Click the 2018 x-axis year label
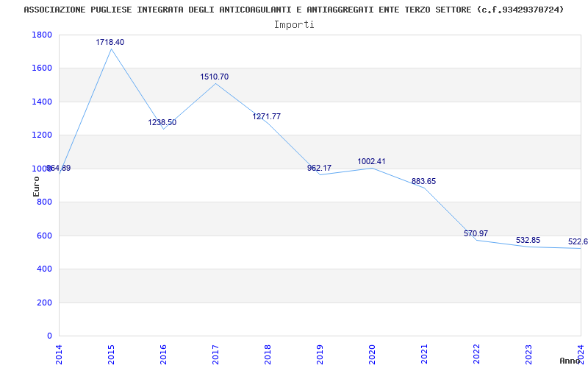This screenshot has width=588, height=368. point(268,354)
